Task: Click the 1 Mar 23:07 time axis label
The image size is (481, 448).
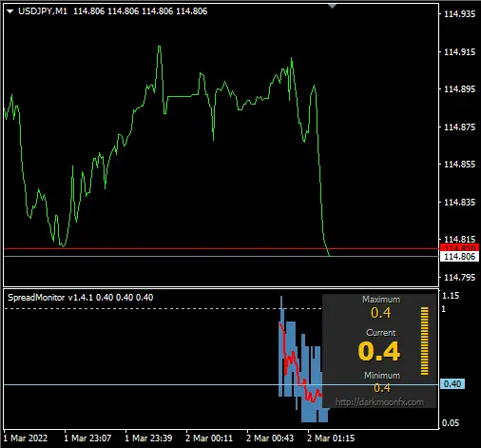Action: (87, 438)
